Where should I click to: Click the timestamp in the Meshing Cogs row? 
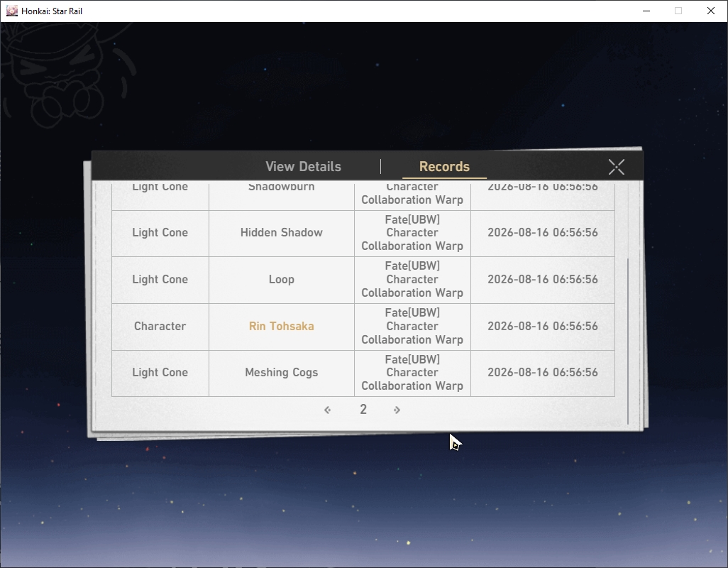[x=543, y=373]
